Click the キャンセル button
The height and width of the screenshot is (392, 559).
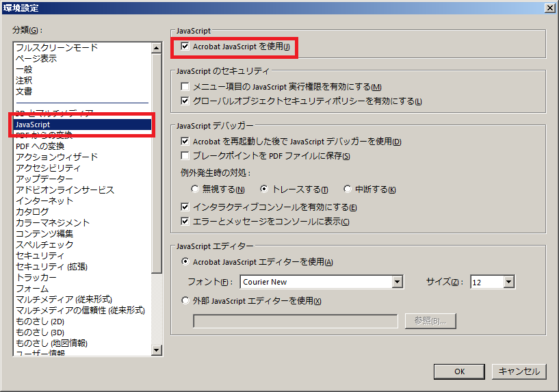coord(519,371)
